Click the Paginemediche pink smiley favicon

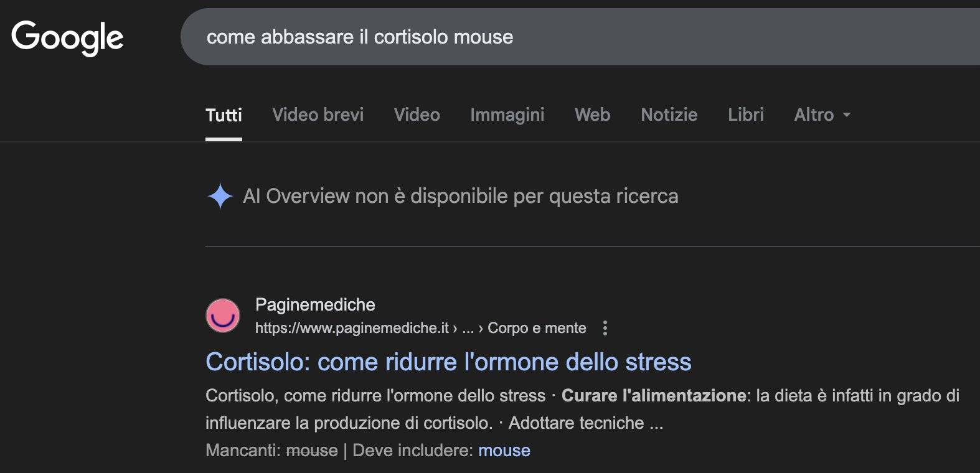223,316
